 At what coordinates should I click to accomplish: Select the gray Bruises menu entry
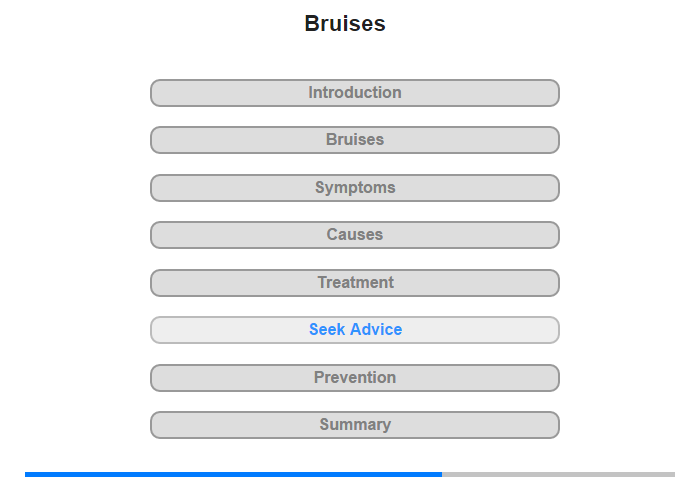[x=355, y=140]
